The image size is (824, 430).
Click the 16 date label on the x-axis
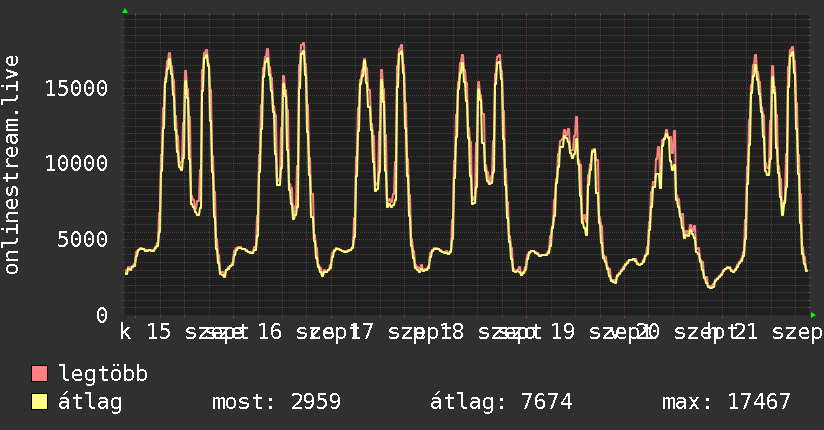[x=270, y=332]
